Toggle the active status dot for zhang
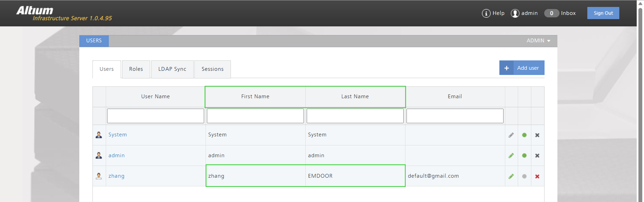Image resolution: width=644 pixels, height=202 pixels. coord(524,176)
